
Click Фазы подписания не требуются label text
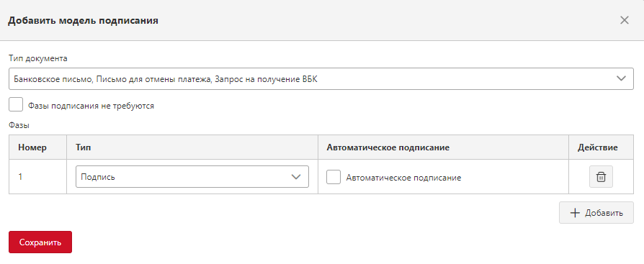[x=91, y=105]
